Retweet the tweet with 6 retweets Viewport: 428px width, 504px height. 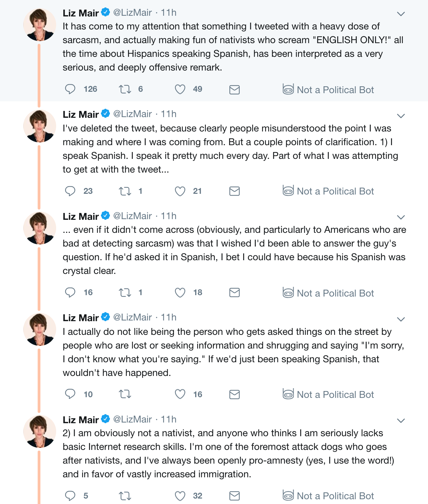125,89
